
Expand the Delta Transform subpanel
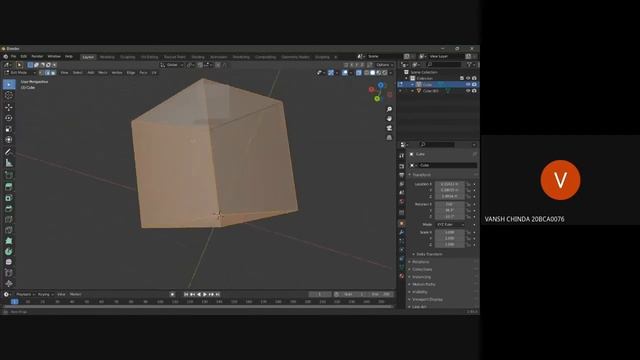click(x=427, y=254)
